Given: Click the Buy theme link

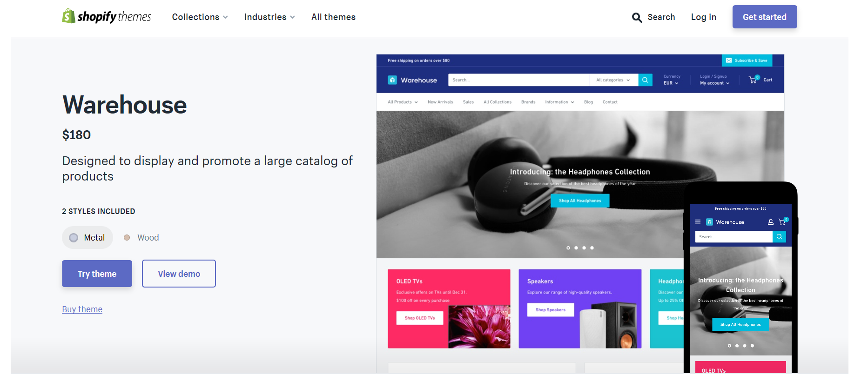Looking at the screenshot, I should point(82,309).
